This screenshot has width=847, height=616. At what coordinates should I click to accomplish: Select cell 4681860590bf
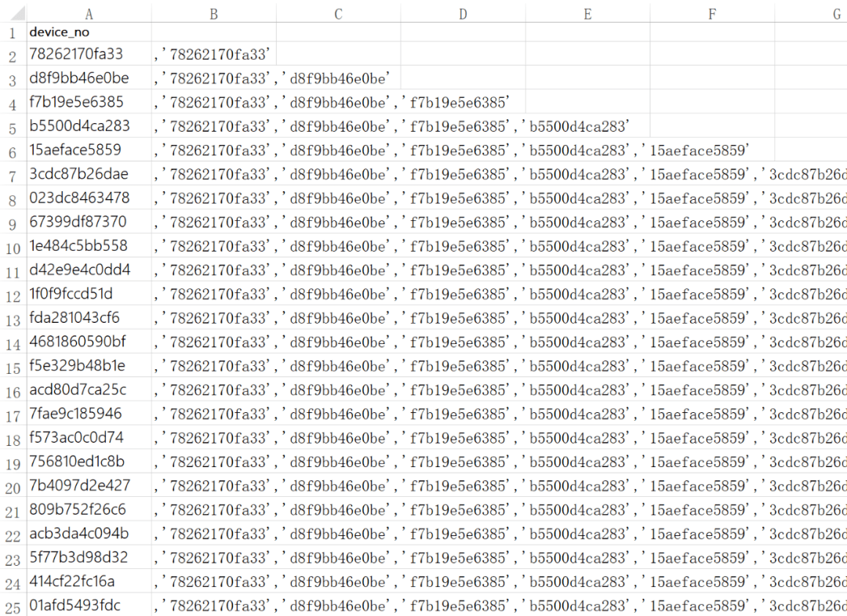point(89,341)
